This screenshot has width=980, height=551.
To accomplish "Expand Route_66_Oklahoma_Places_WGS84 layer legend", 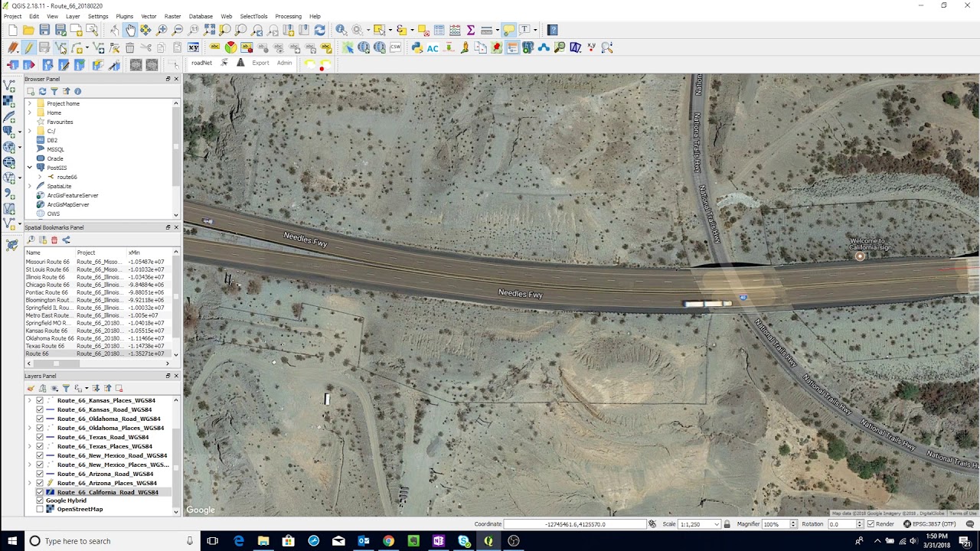I will [29, 428].
